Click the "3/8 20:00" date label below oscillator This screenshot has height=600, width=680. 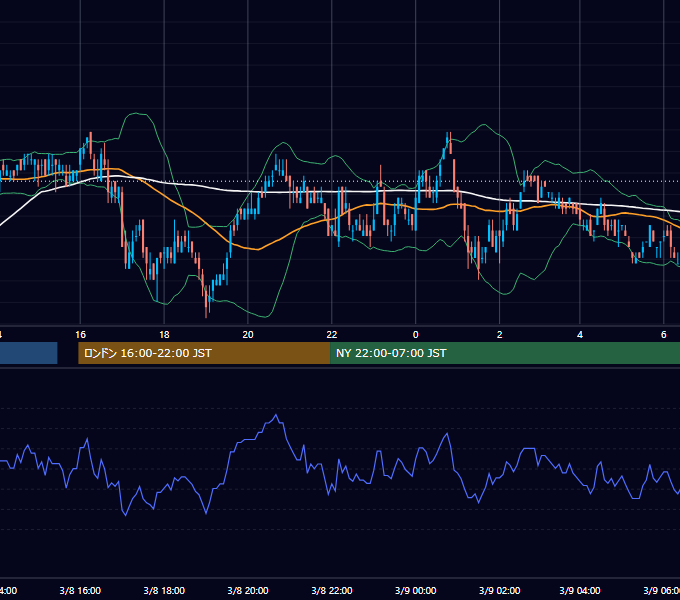point(248,590)
